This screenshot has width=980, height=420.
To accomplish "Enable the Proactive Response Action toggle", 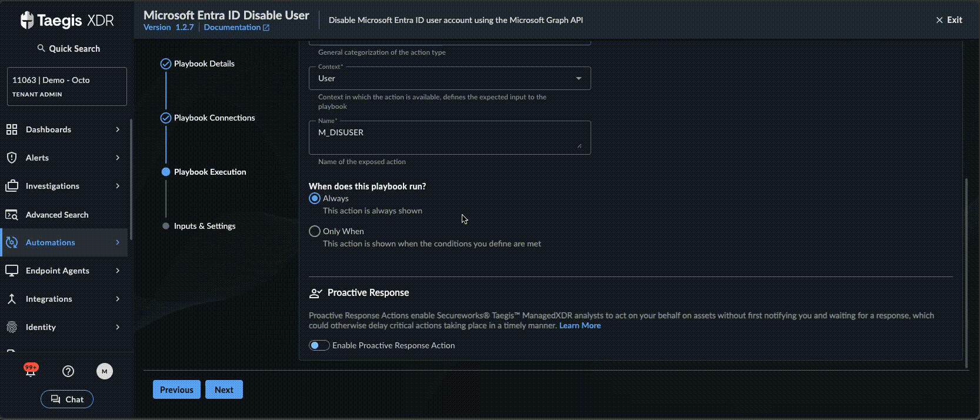I will tap(319, 345).
